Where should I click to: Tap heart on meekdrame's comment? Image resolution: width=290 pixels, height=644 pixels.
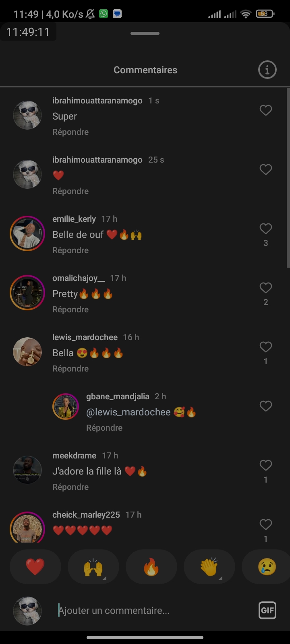coord(265,465)
